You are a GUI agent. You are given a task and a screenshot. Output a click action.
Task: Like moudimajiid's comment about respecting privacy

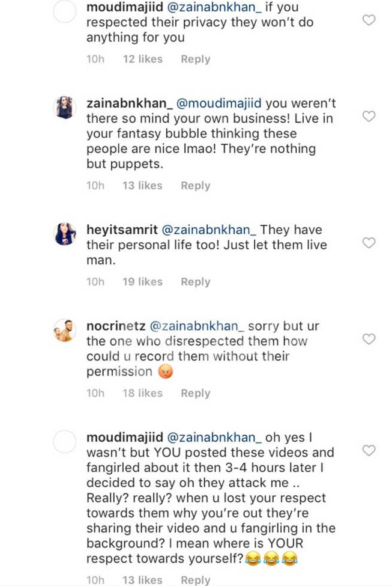(369, 20)
